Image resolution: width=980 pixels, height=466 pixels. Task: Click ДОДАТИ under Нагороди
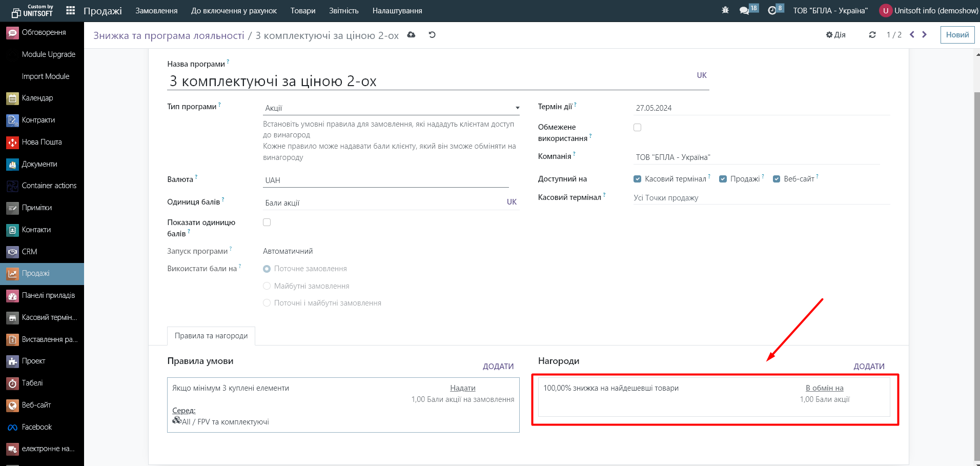869,367
